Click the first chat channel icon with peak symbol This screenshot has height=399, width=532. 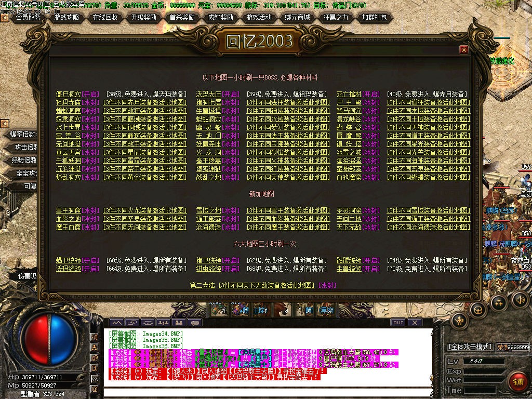(x=116, y=323)
